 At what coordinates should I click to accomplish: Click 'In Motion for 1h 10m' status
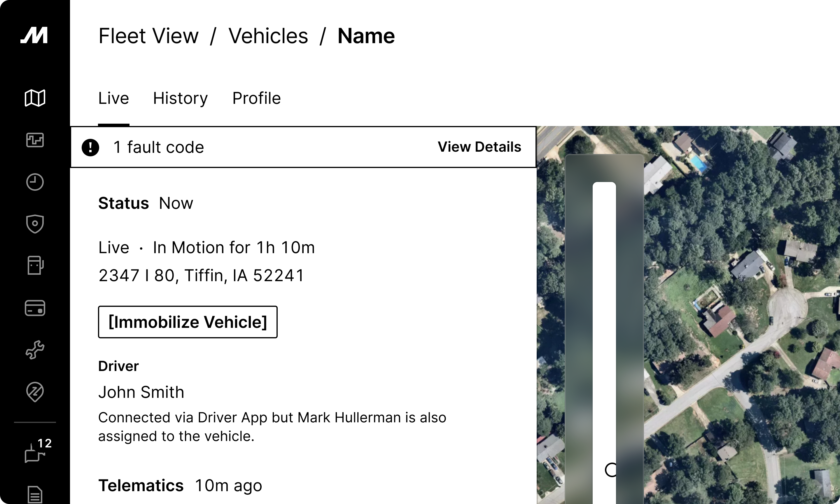click(234, 247)
